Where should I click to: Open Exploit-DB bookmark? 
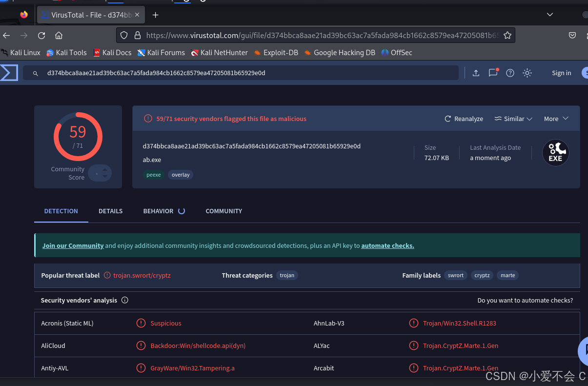point(276,52)
